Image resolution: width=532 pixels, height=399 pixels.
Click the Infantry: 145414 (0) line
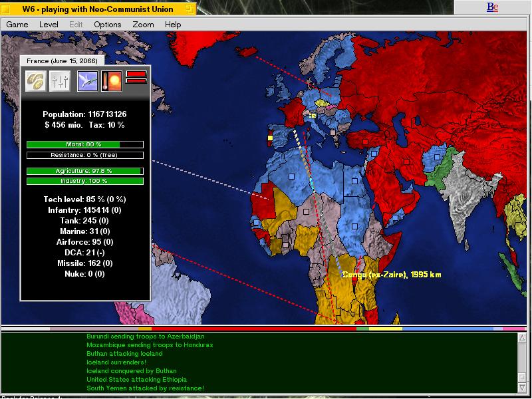point(85,210)
